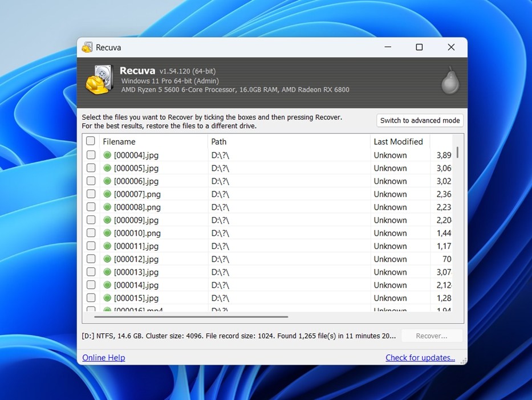The height and width of the screenshot is (400, 532).
Task: Click the vertical scrollbar thumb of file list
Action: [457, 152]
